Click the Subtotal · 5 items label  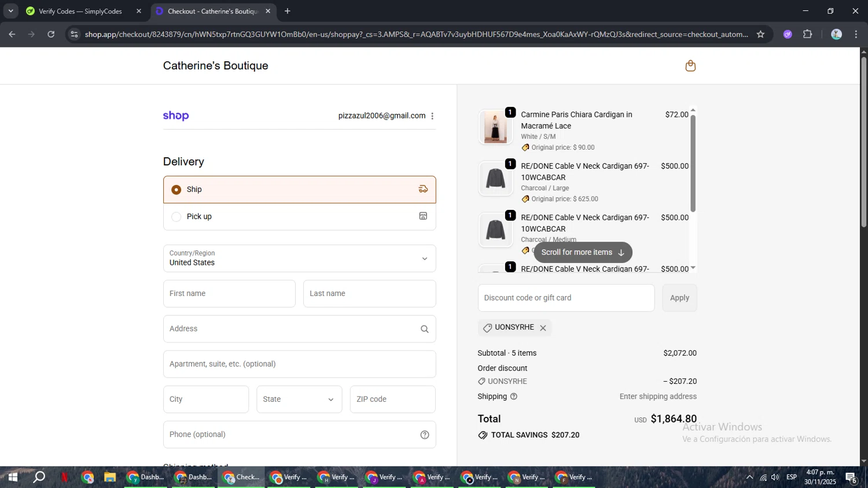507,353
